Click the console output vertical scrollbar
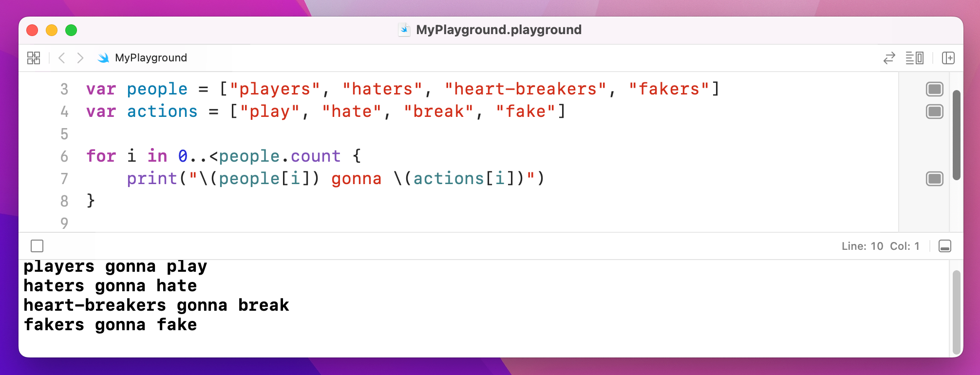This screenshot has height=375, width=980. pyautogui.click(x=956, y=312)
